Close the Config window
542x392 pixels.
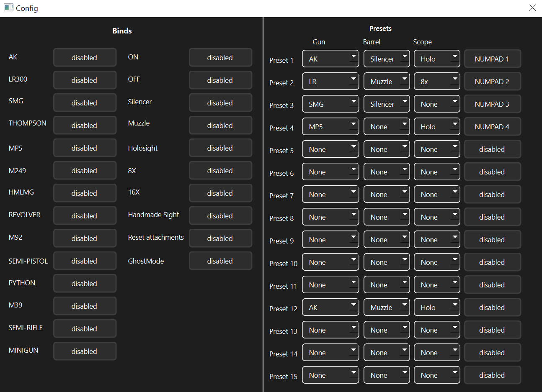532,8
